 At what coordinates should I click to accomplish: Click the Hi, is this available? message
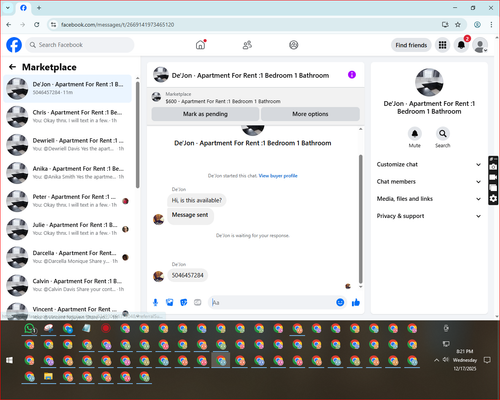196,200
